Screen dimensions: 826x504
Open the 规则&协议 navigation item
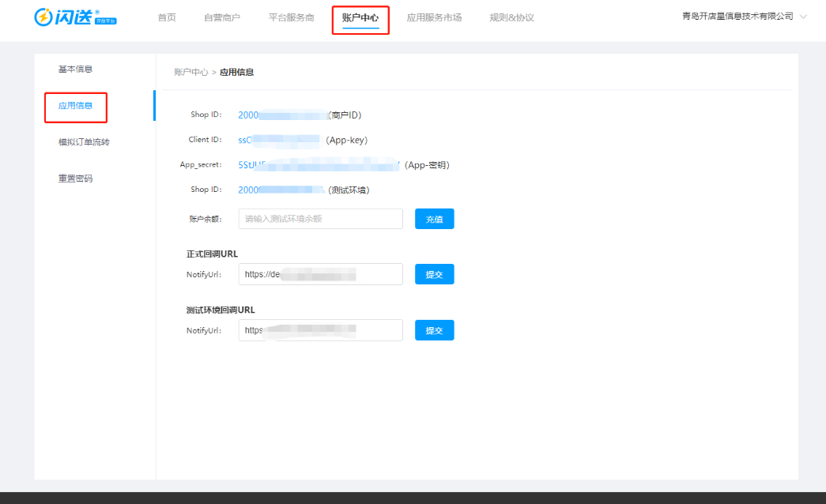[511, 17]
